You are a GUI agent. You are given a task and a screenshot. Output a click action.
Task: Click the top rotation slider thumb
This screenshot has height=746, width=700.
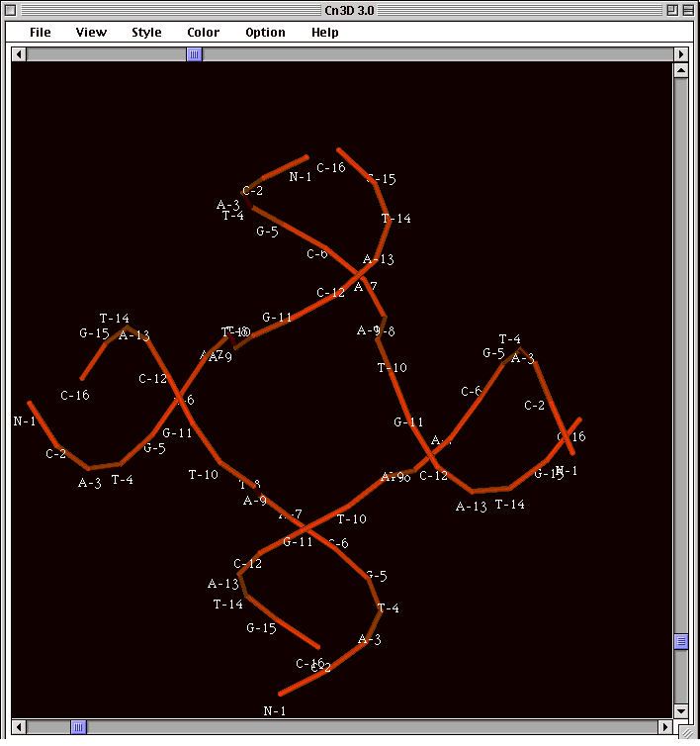point(194,54)
